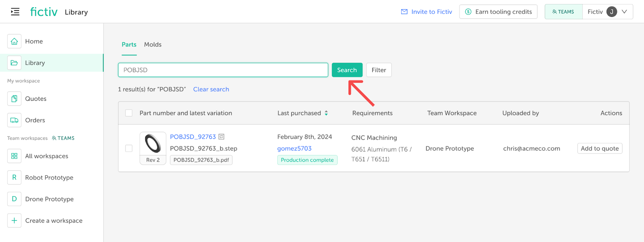Toggle the select-all checkbox in table header
This screenshot has height=242, width=644.
pyautogui.click(x=129, y=113)
